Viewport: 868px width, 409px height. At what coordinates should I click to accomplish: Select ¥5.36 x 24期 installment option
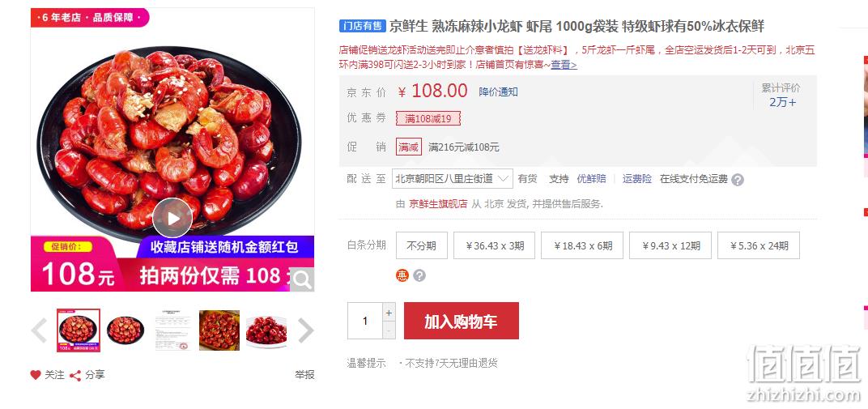click(x=759, y=245)
